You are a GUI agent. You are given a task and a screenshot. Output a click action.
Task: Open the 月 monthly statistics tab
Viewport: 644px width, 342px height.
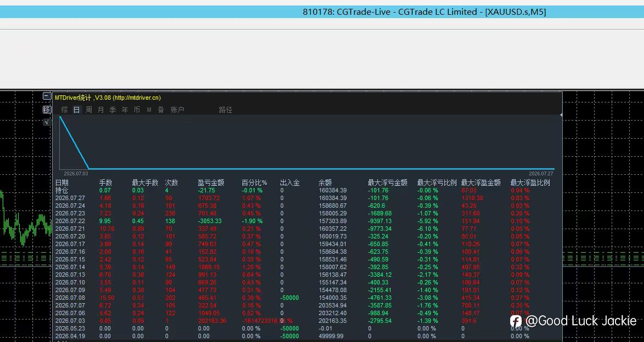click(x=100, y=110)
